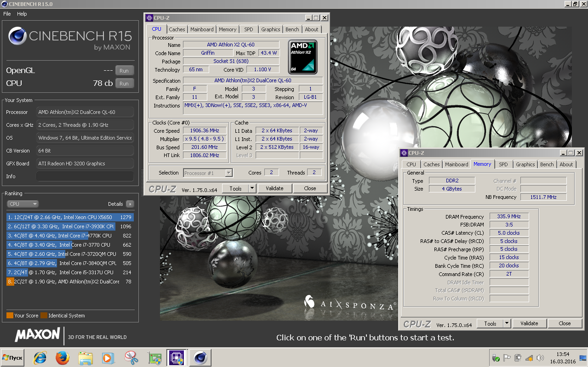Click the CPU-Z title bar icon of the Memory window
This screenshot has height=367, width=588.
tap(404, 153)
